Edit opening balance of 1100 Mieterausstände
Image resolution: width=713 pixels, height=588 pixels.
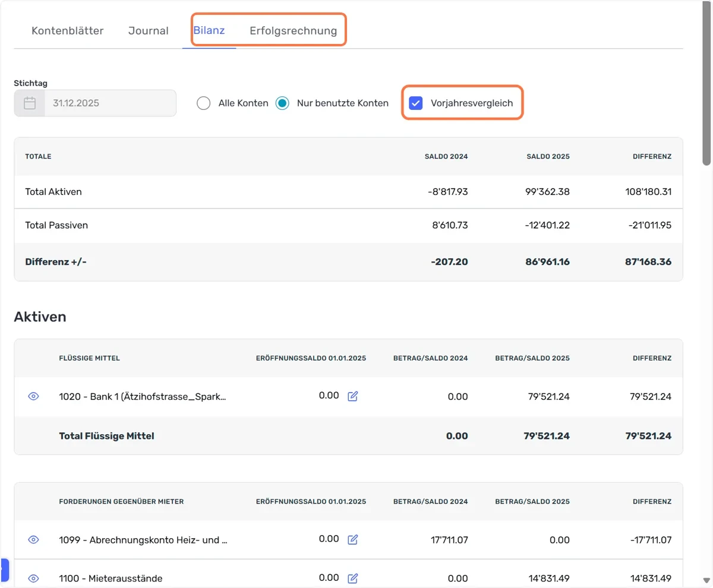352,578
